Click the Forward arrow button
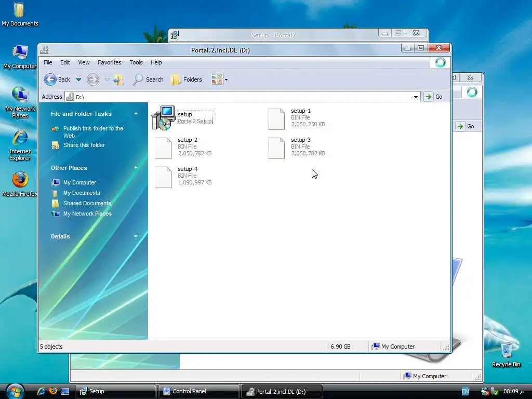 click(92, 79)
